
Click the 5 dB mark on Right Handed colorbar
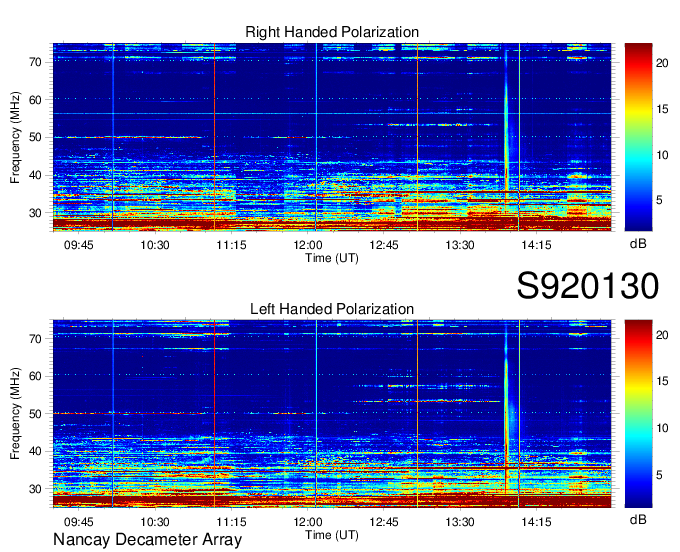[x=659, y=200]
